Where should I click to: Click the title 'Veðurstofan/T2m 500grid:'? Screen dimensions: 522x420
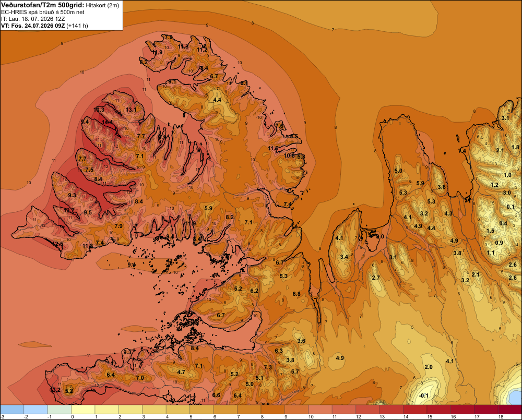pyautogui.click(x=42, y=5)
